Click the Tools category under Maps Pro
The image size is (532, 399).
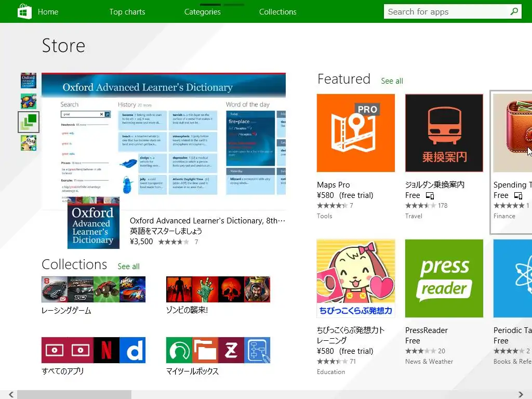tap(324, 216)
